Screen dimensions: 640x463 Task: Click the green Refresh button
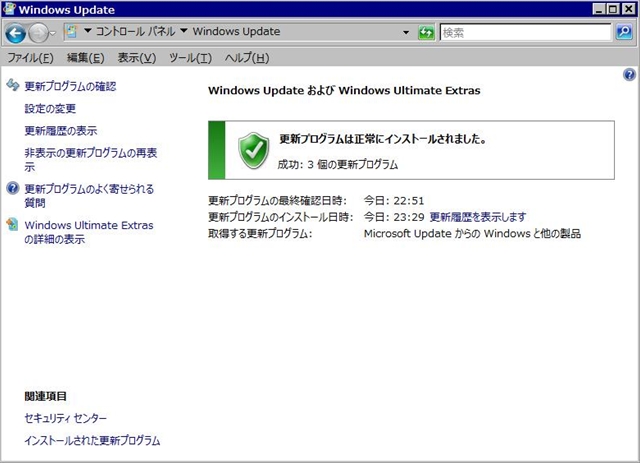click(x=426, y=32)
